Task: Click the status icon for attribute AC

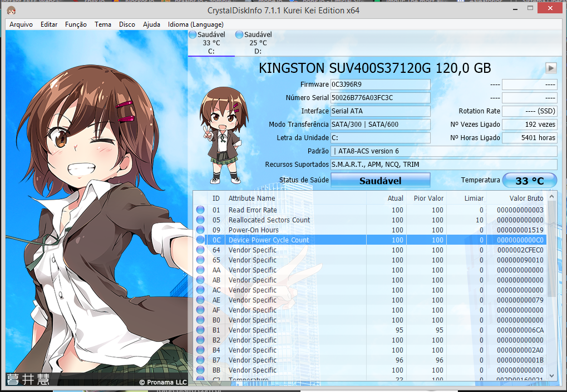Action: pos(200,290)
